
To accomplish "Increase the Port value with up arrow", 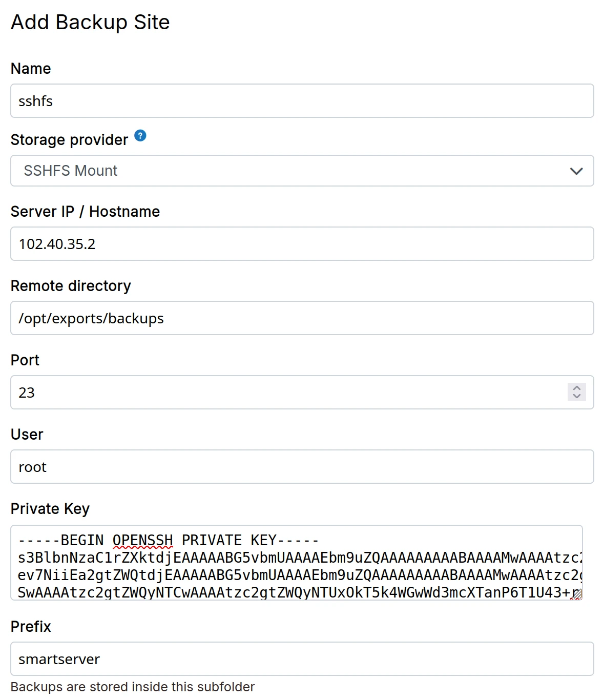I will [x=577, y=388].
